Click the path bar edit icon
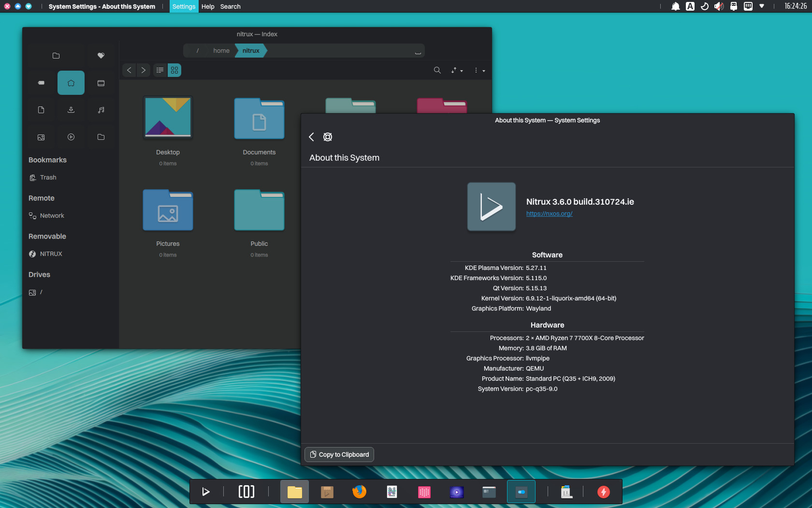 click(x=418, y=51)
